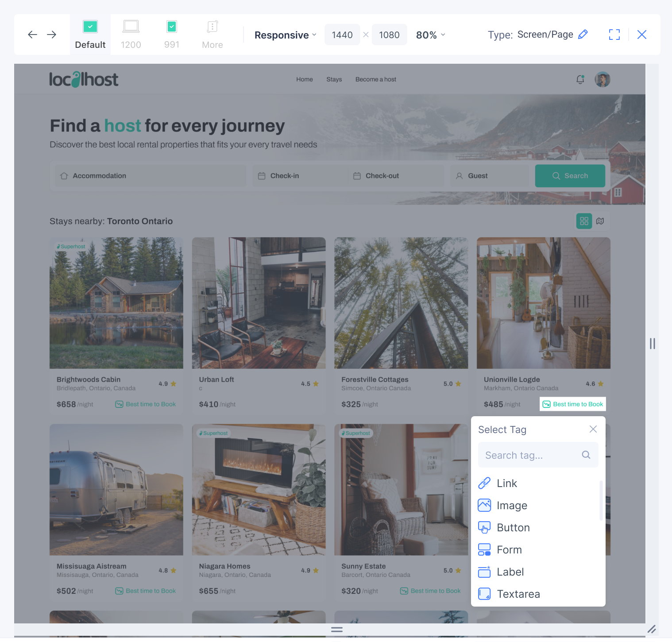Open the 80% zoom dropdown
This screenshot has height=642, width=672.
click(430, 35)
